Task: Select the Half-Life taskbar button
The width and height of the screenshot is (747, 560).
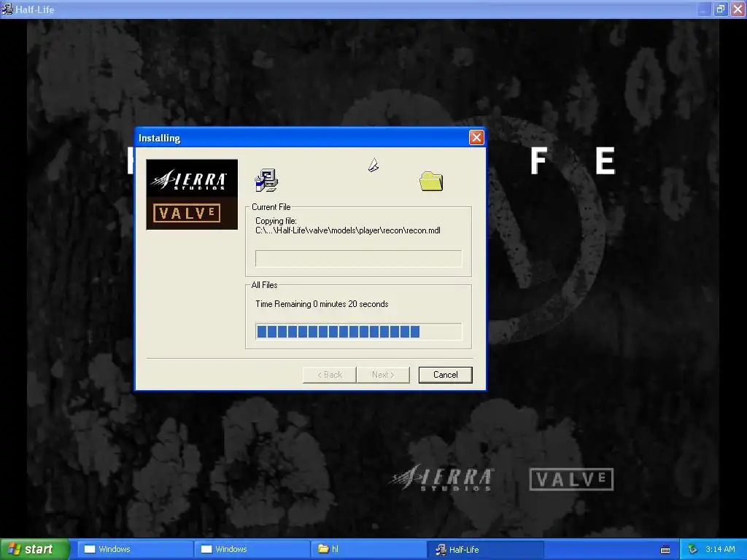Action: [485, 549]
